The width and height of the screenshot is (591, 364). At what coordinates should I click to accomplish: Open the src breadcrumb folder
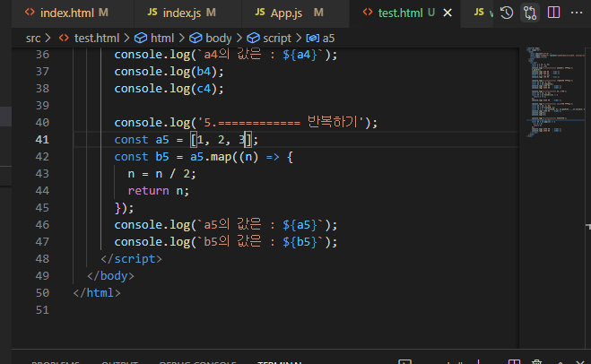coord(33,38)
